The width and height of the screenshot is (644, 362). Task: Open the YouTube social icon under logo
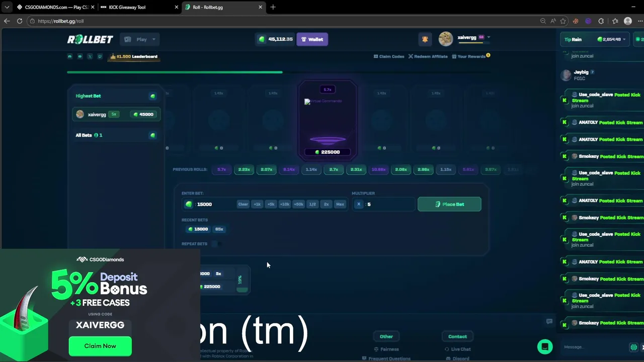point(80,56)
